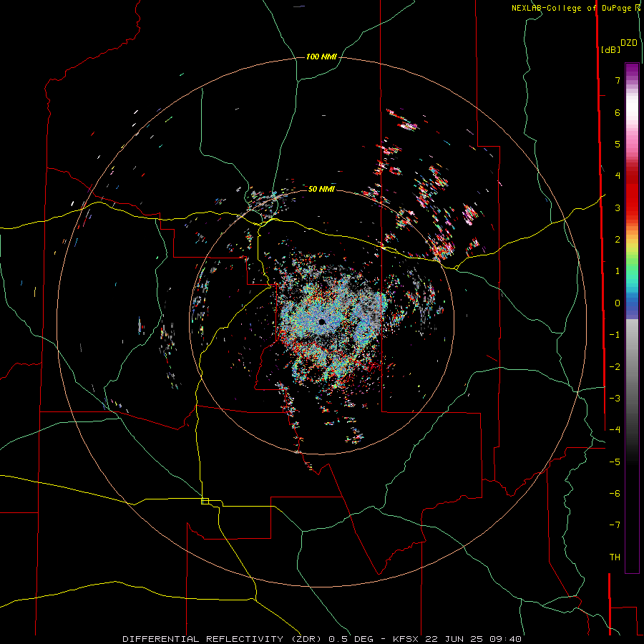Click the legend value "7"
The image size is (644, 644).
point(618,80)
